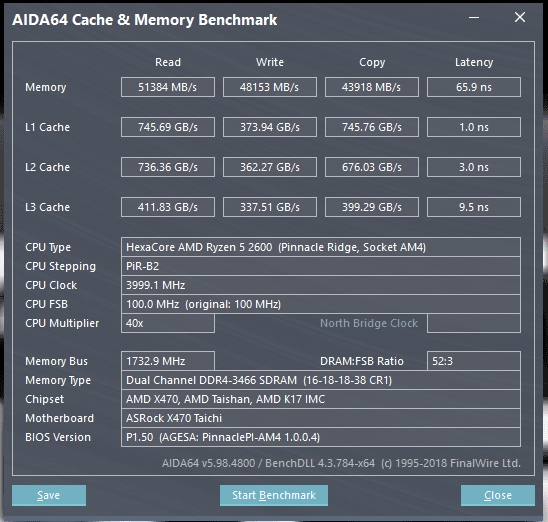
Task: Click the Read column header
Action: (168, 62)
